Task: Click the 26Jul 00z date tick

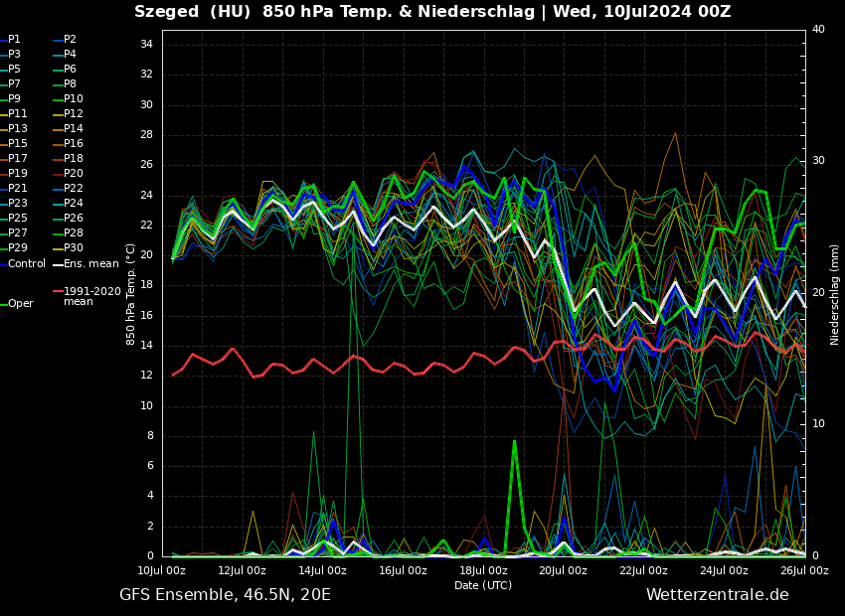Action: (804, 571)
